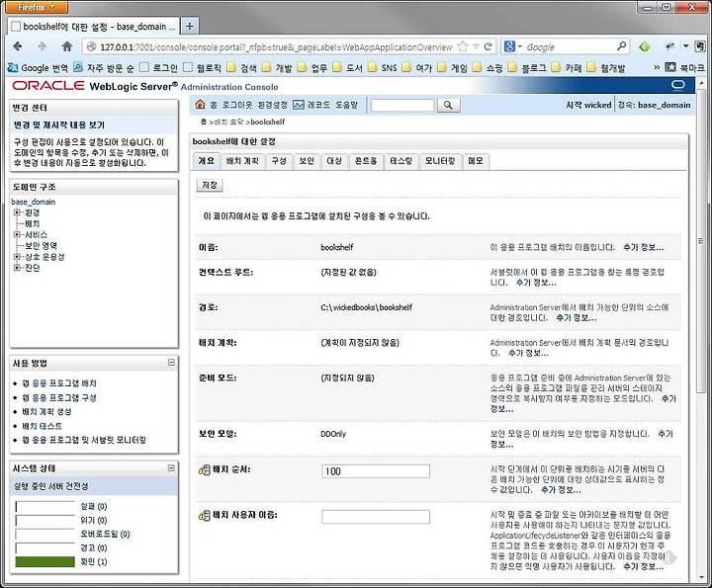
Task: Collapse the 사용 방법 panel
Action: click(171, 363)
